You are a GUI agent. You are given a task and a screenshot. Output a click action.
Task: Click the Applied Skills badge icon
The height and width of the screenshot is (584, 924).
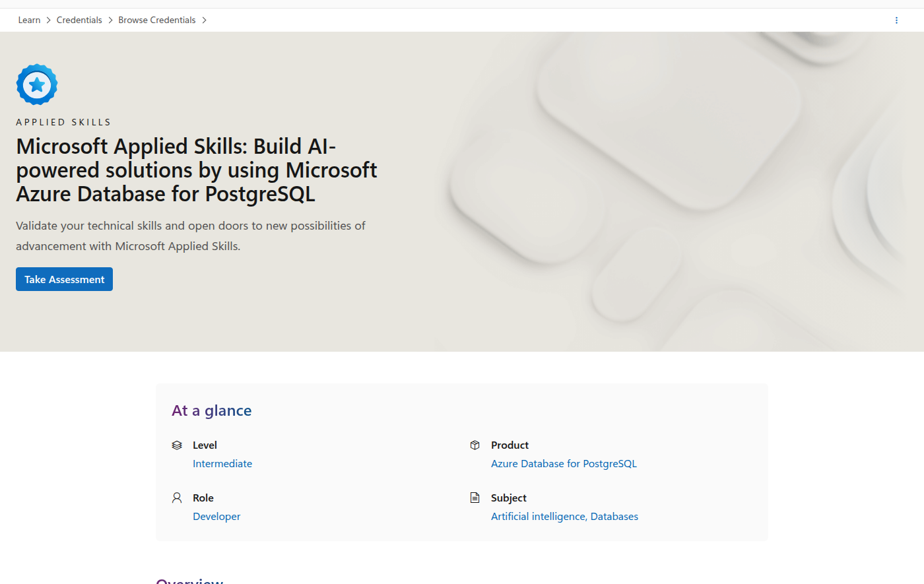coord(37,84)
